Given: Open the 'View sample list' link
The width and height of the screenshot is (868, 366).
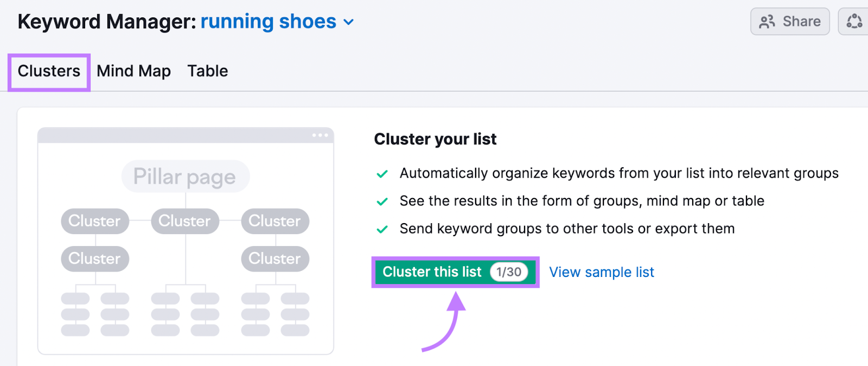Looking at the screenshot, I should click(602, 272).
